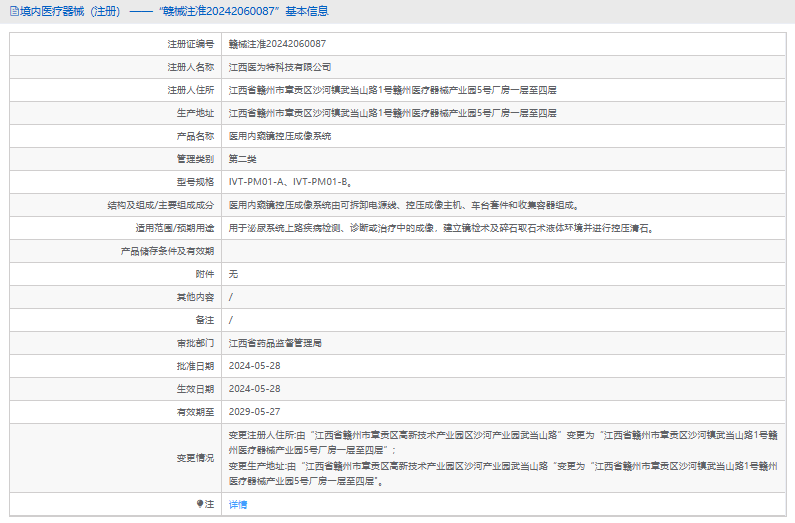Screen dimensions: 795x523
Task: Click effective date in 生效日期 row
Action: [255, 389]
